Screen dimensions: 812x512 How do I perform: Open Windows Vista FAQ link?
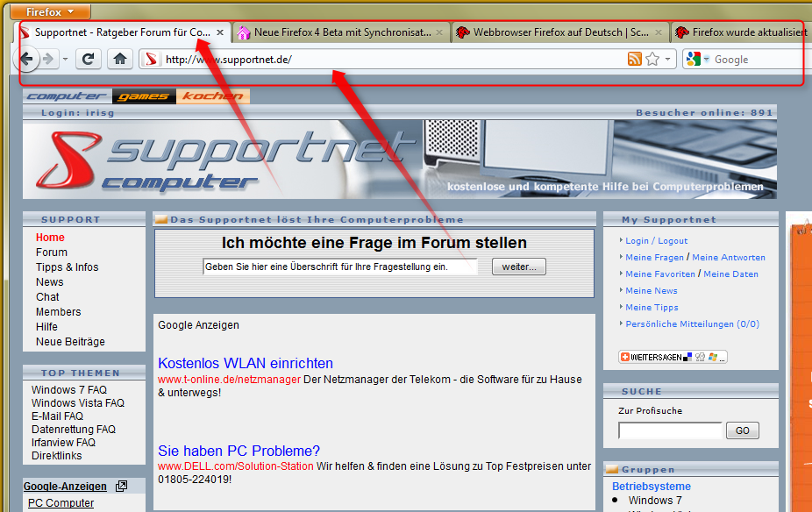(78, 402)
